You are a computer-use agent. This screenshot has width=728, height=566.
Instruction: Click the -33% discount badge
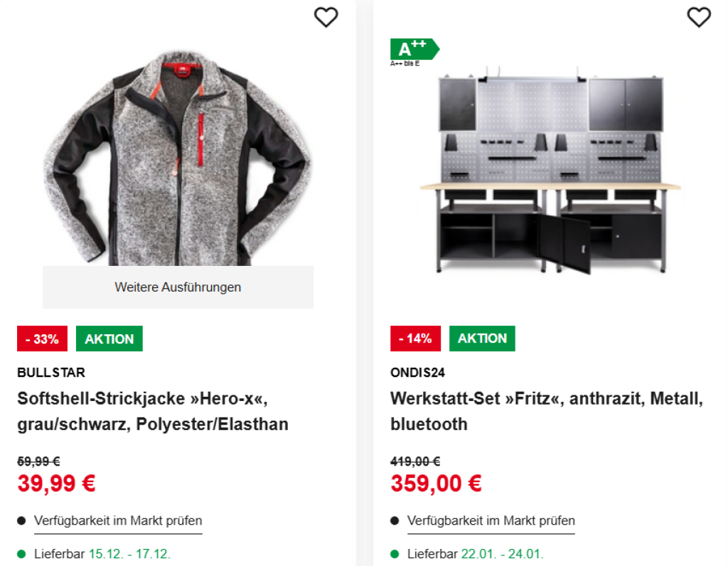pos(42,338)
